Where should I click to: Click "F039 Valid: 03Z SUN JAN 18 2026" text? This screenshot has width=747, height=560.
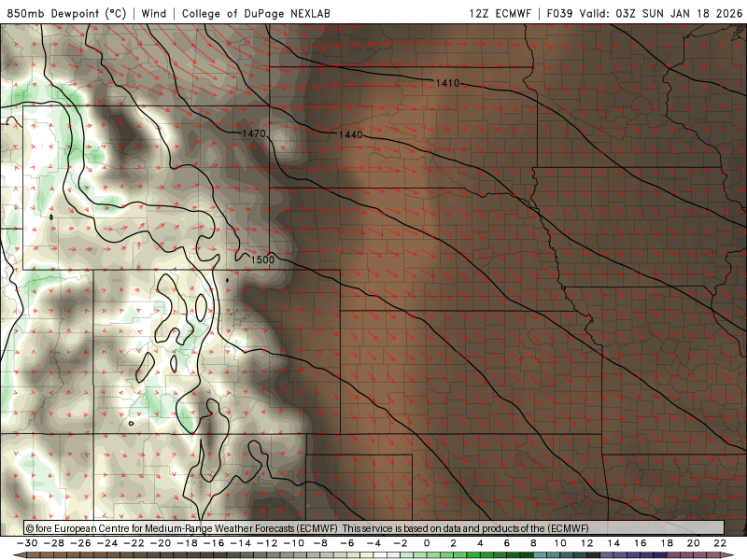(x=644, y=13)
